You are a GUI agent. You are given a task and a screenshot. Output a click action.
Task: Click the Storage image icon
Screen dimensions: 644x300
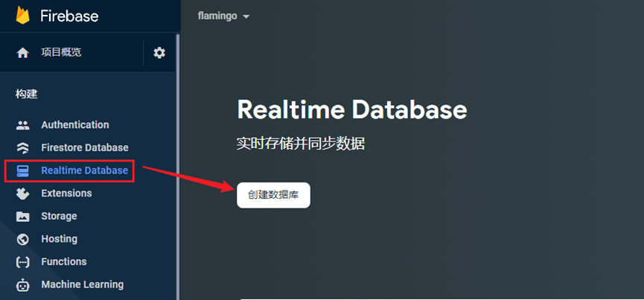[22, 217]
